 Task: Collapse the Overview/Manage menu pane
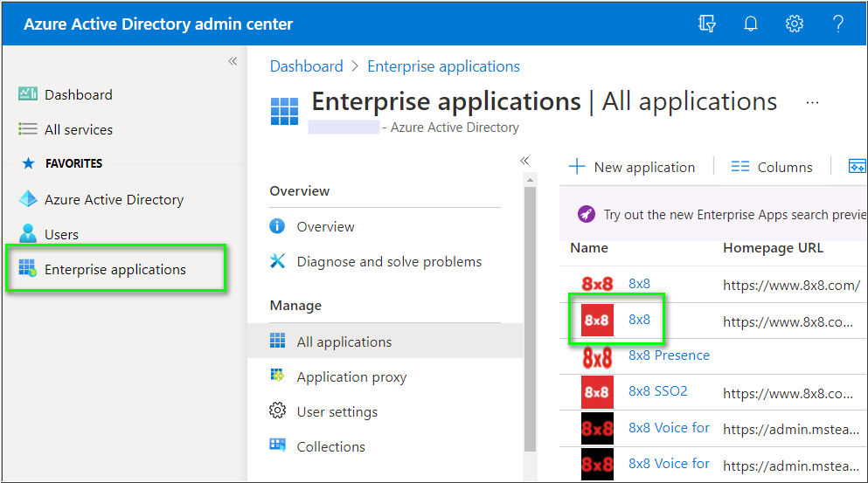coord(524,161)
